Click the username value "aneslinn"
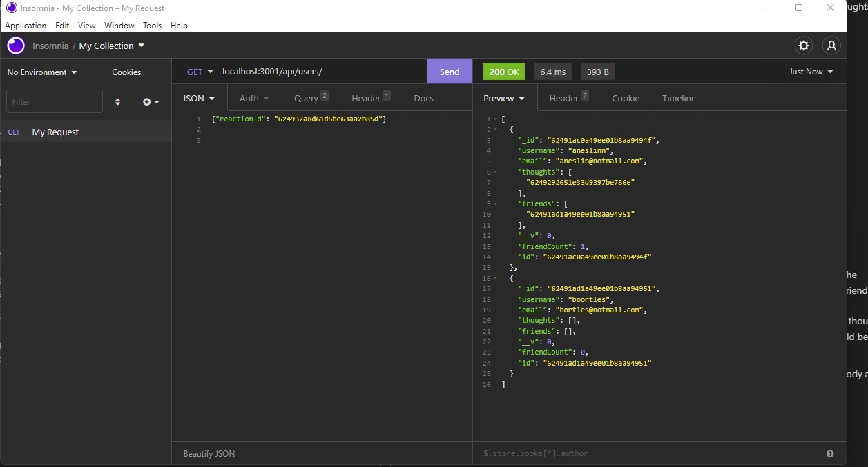The height and width of the screenshot is (467, 868). [589, 151]
